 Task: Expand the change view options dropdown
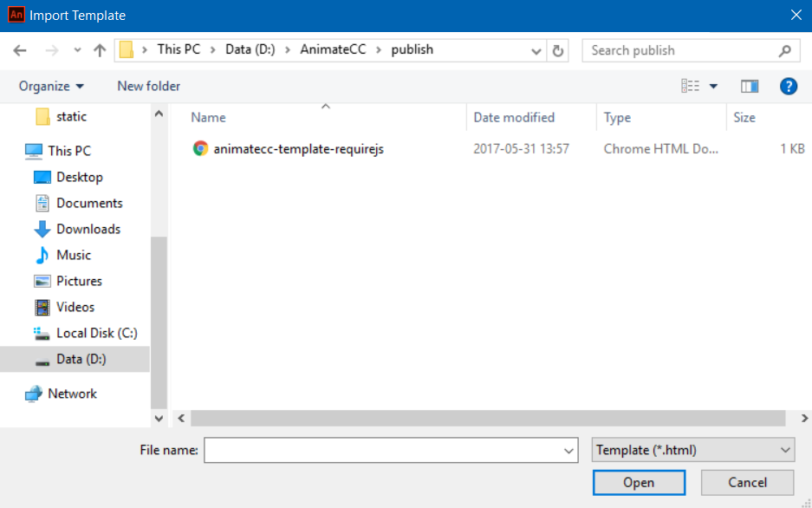pos(713,86)
